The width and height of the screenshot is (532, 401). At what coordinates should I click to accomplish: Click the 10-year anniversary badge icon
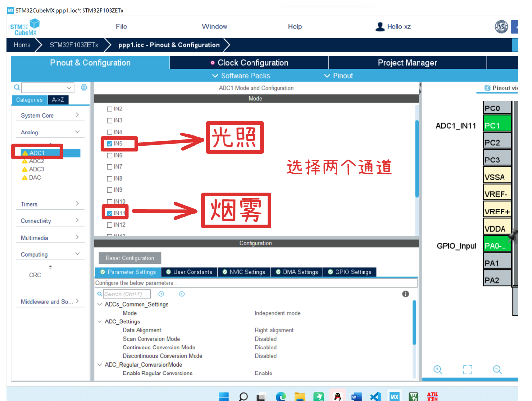click(x=501, y=27)
